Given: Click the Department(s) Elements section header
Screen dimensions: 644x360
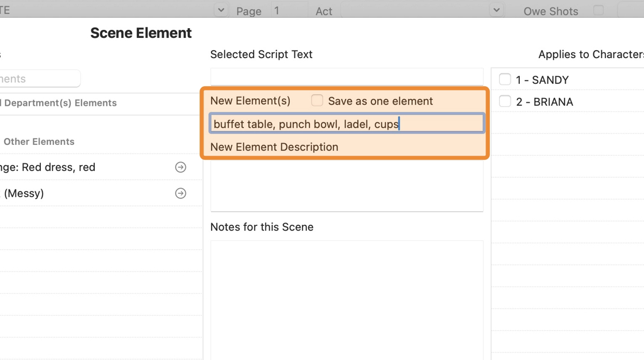Looking at the screenshot, I should 59,103.
